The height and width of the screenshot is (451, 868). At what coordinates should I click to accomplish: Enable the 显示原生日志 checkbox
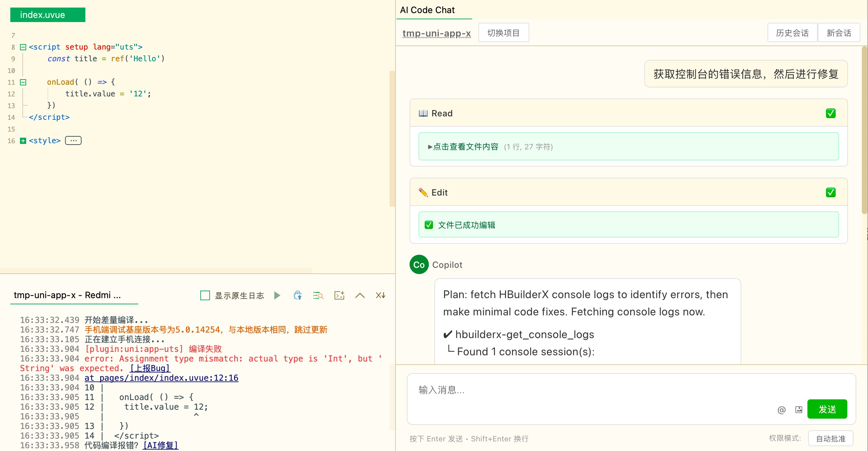[x=205, y=295]
